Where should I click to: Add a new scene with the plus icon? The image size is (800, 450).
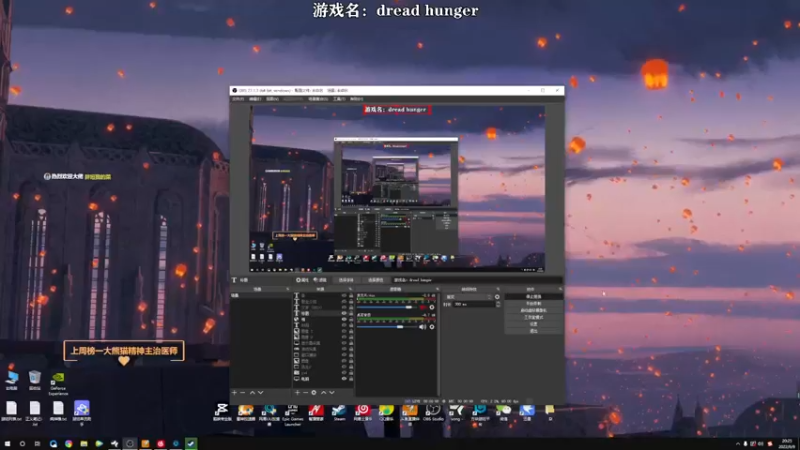(x=234, y=392)
